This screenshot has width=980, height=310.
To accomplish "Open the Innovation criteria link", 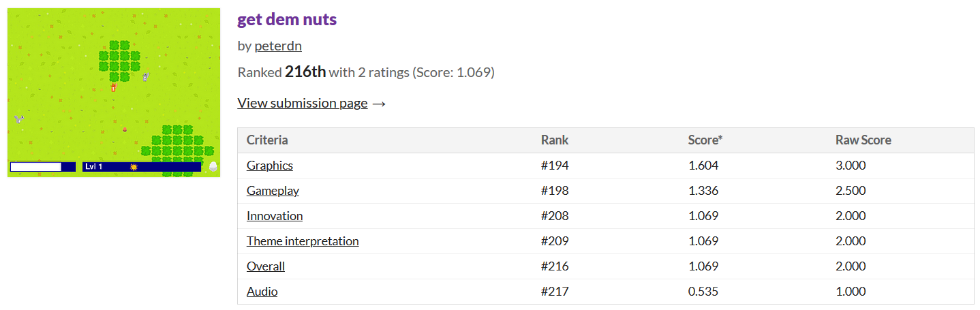I will (x=275, y=216).
